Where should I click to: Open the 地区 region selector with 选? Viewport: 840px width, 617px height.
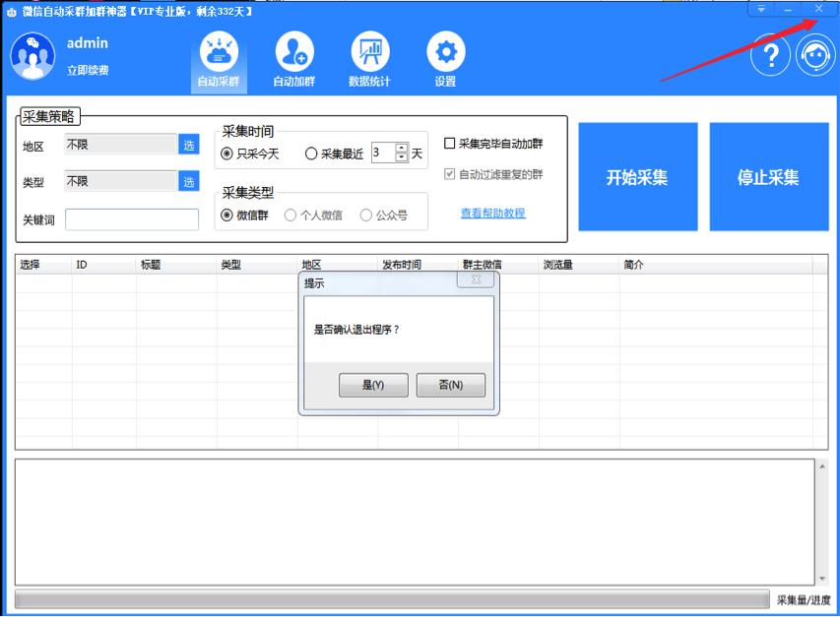pos(189,145)
